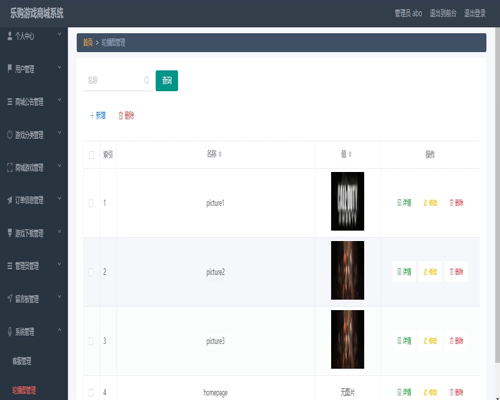Image resolution: width=500 pixels, height=400 pixels.
Task: Click the blue plus add-new icon
Action: coord(92,116)
